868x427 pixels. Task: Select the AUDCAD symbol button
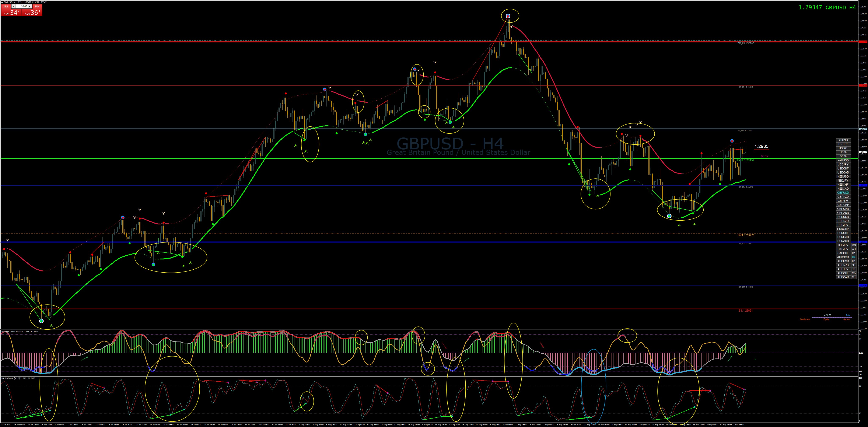[843, 277]
